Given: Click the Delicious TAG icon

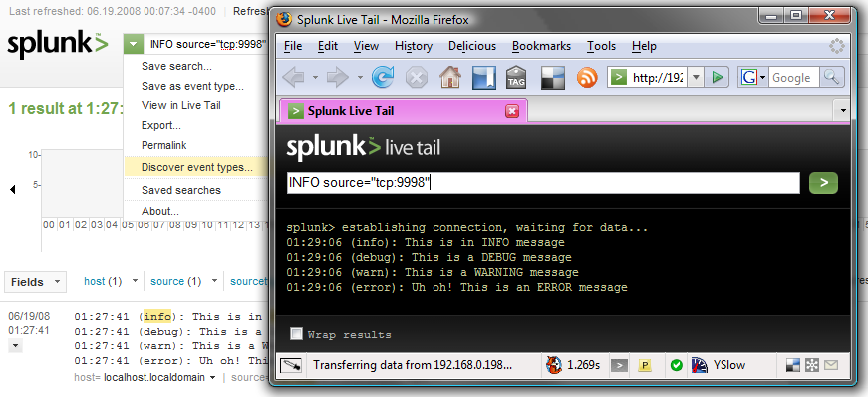Looking at the screenshot, I should [516, 78].
